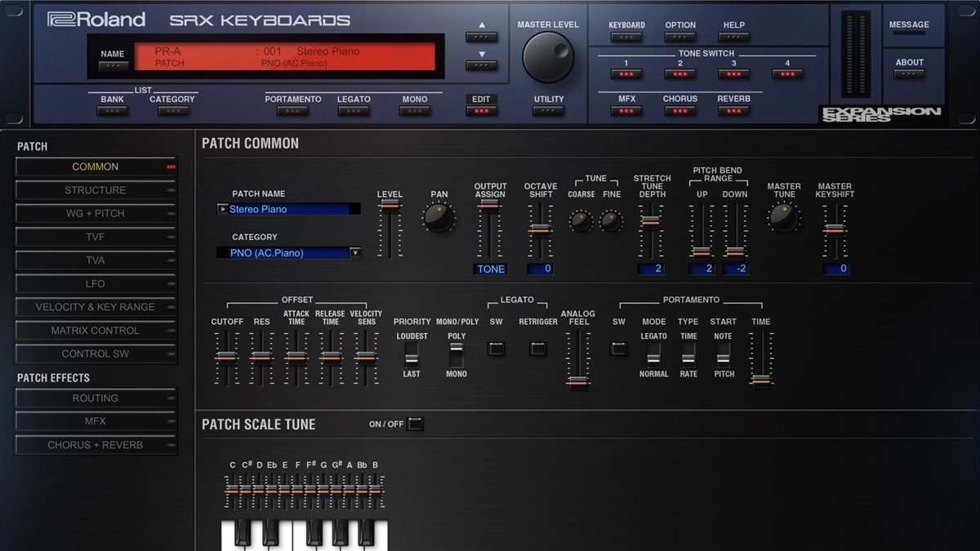Open the ROUTING effects tab

click(x=96, y=398)
